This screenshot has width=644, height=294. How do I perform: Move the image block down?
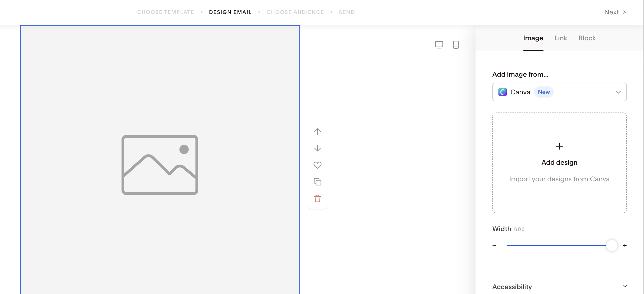click(317, 148)
